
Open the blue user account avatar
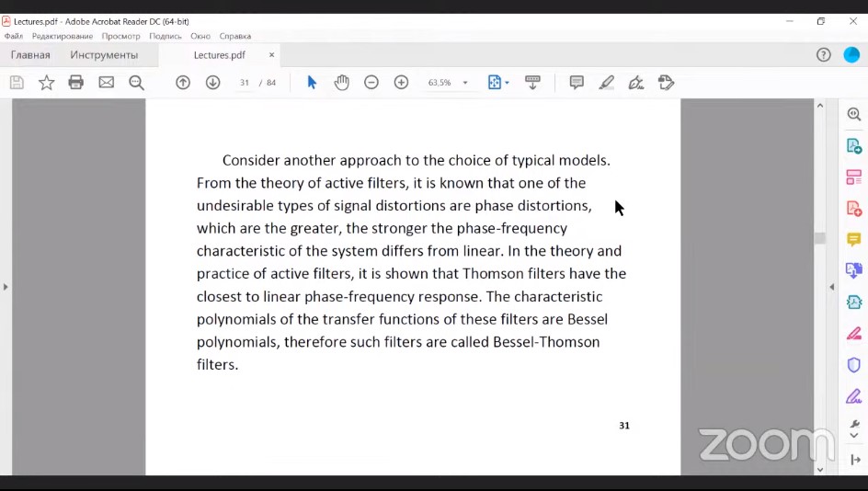click(x=851, y=55)
